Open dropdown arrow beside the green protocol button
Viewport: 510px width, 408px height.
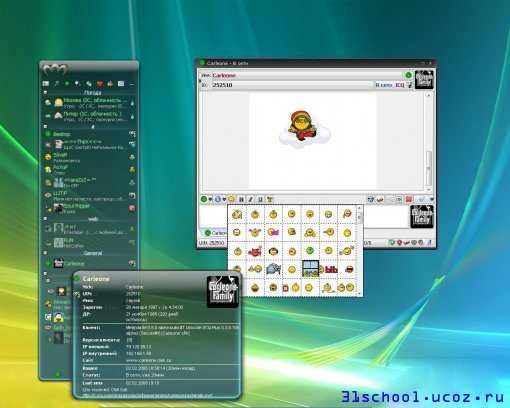click(210, 200)
